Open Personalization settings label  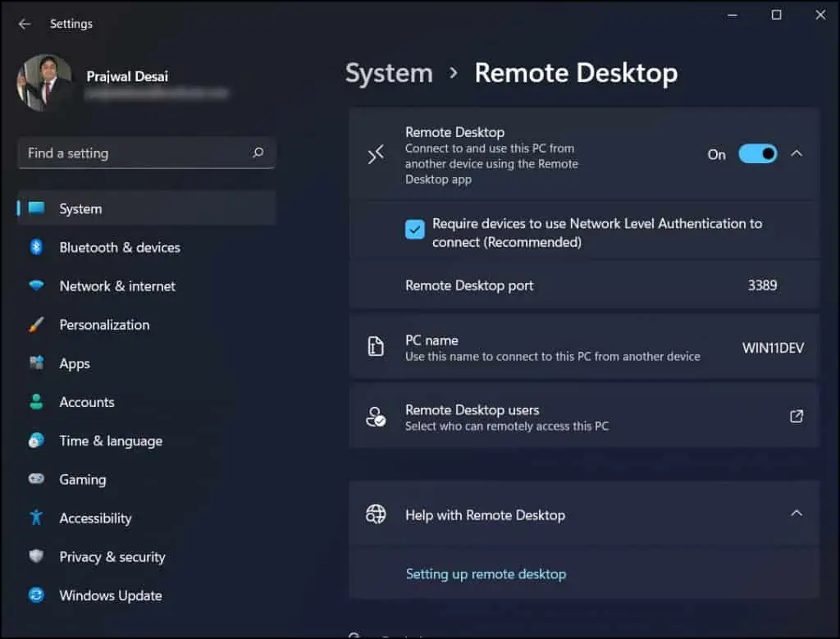pos(104,325)
